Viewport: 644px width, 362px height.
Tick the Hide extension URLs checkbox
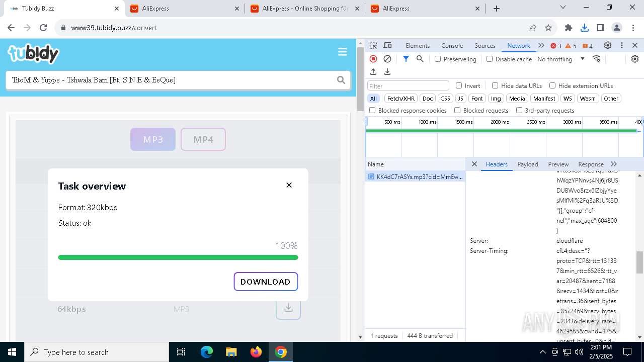(552, 85)
